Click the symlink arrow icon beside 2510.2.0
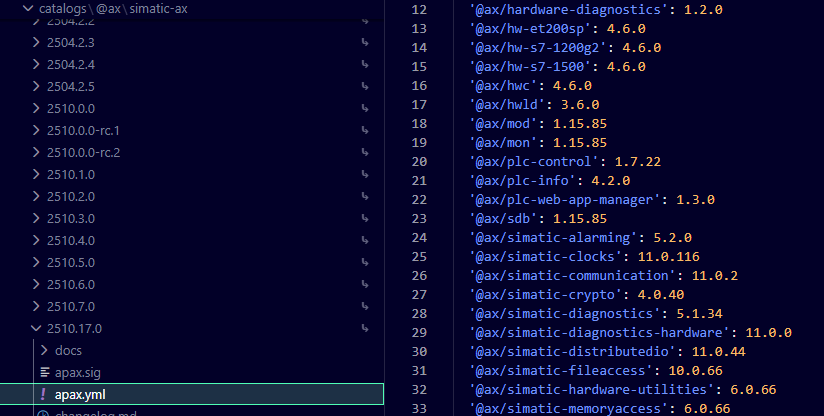Image resolution: width=824 pixels, height=416 pixels. pyautogui.click(x=364, y=196)
